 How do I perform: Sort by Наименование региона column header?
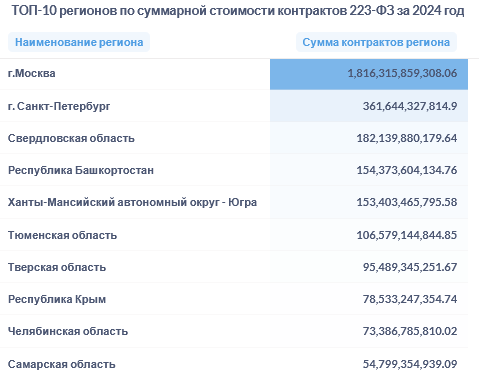(x=79, y=42)
